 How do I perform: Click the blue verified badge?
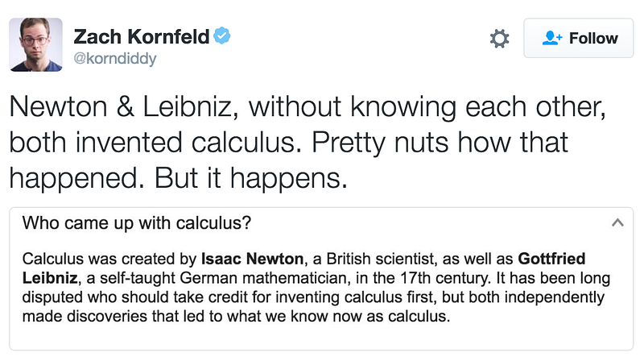tap(222, 35)
